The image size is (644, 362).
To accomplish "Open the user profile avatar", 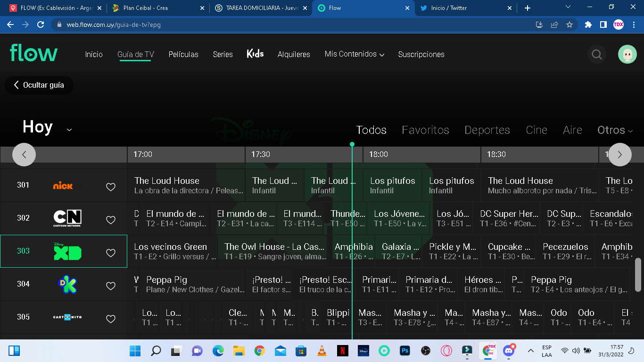I will tap(627, 55).
